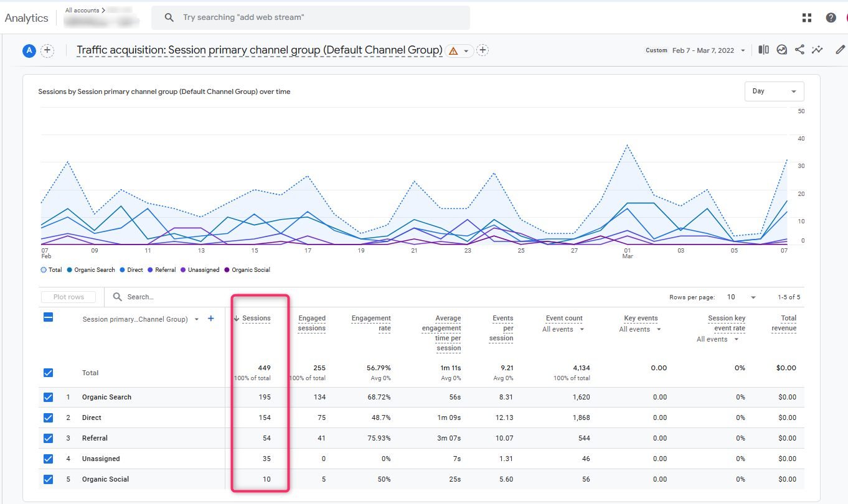Uncheck the Direct row checkbox
Screen dimensions: 848x504
(48, 418)
